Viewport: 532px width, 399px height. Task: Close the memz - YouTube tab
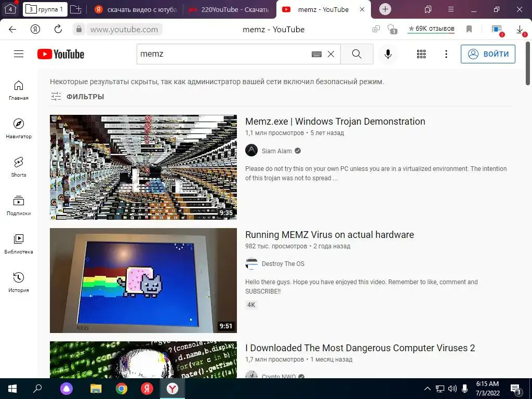pos(362,9)
